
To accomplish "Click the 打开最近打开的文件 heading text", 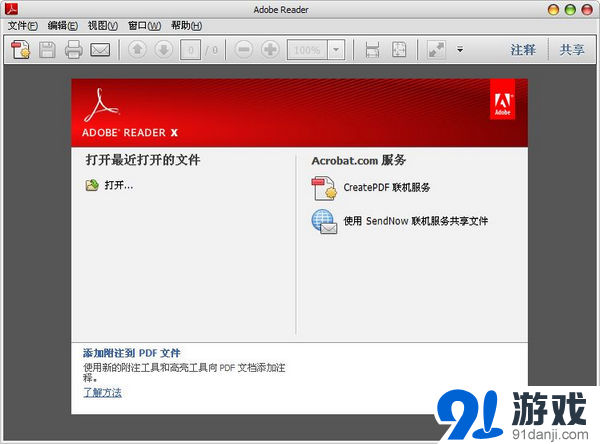I will [x=143, y=160].
